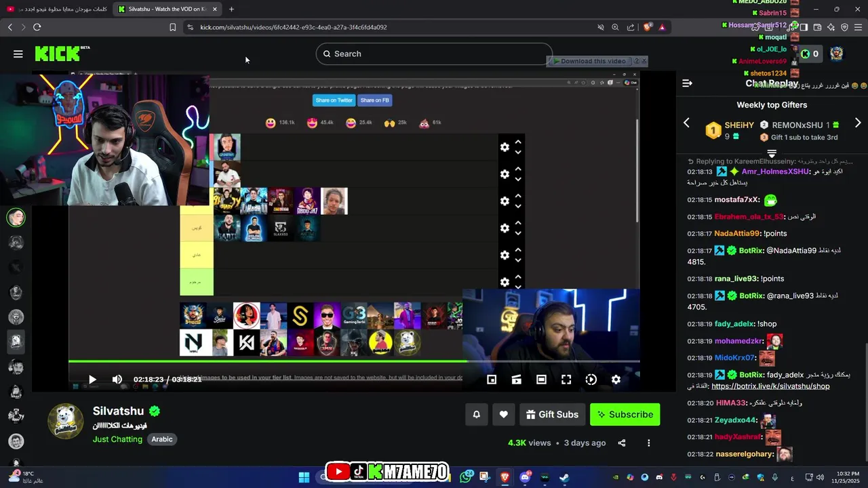
Task: Show next weekly top gifter
Action: (x=858, y=123)
